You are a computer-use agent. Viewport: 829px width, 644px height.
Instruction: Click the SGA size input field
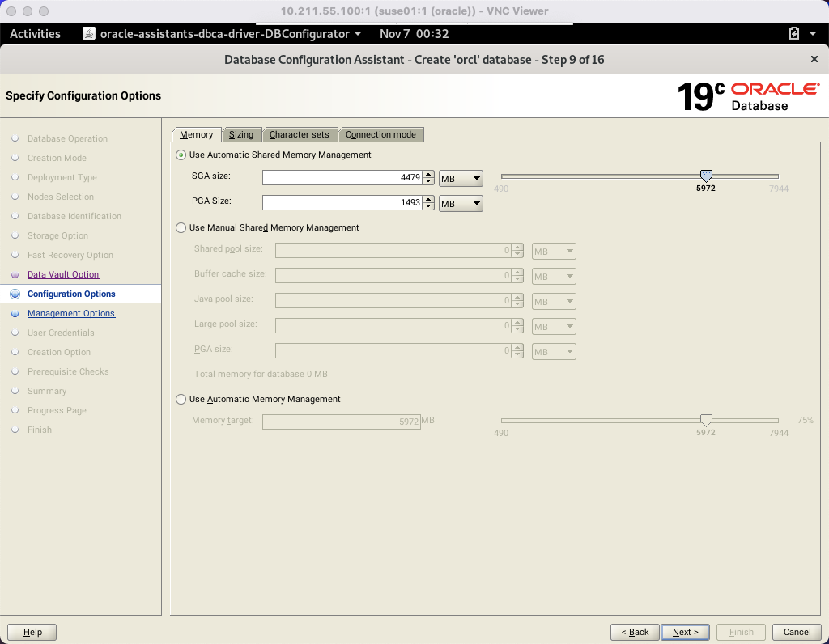[x=342, y=178]
